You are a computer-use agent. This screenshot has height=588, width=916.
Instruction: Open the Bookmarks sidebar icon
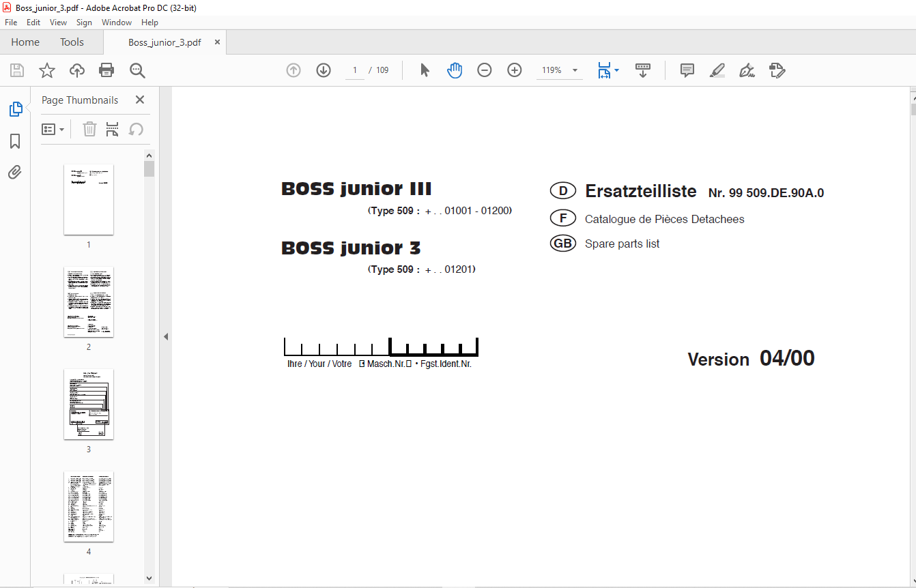click(15, 141)
